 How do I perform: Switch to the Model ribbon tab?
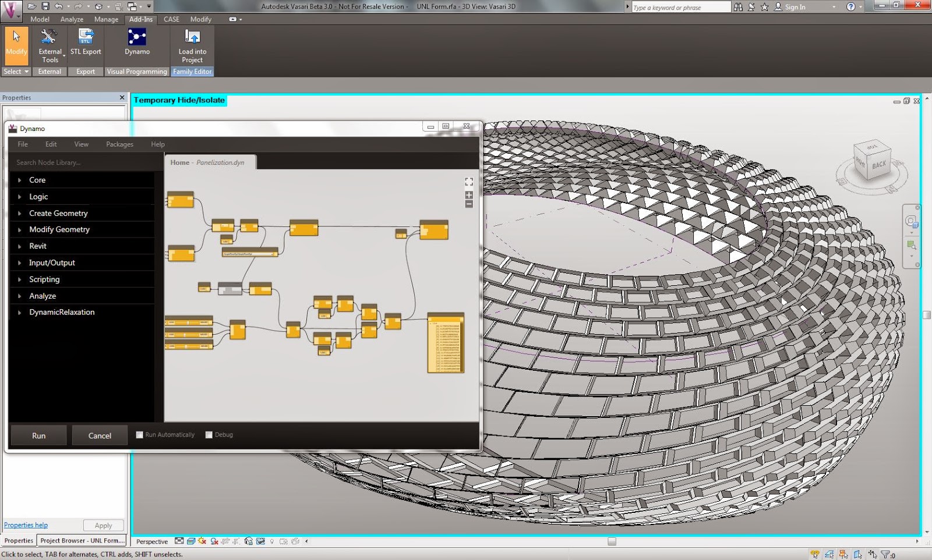coord(40,19)
